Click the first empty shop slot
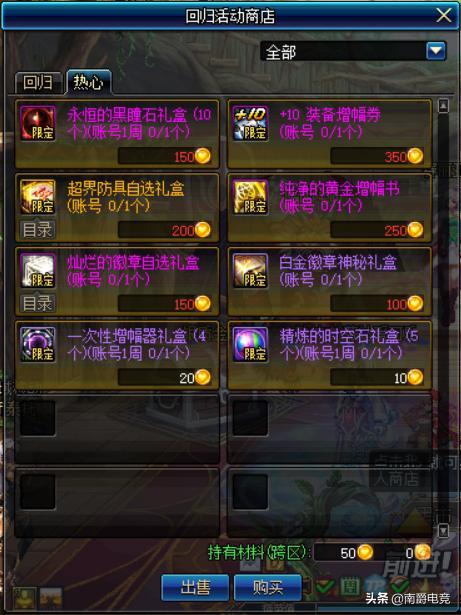 click(117, 428)
